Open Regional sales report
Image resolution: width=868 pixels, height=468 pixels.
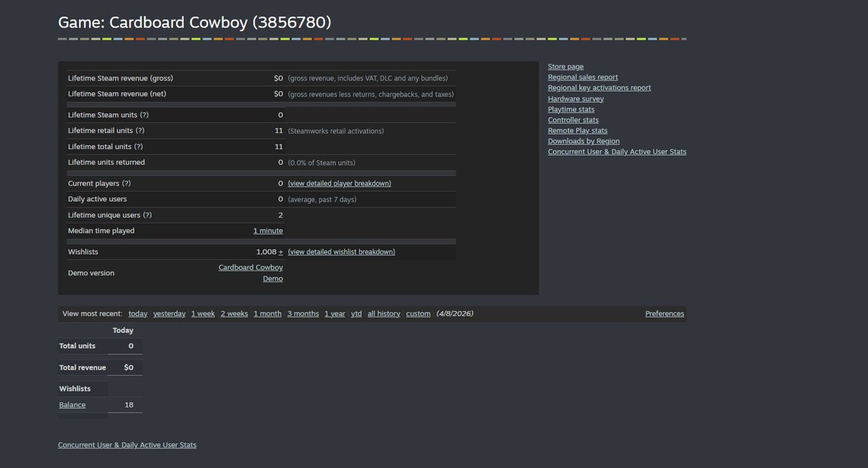click(x=582, y=77)
